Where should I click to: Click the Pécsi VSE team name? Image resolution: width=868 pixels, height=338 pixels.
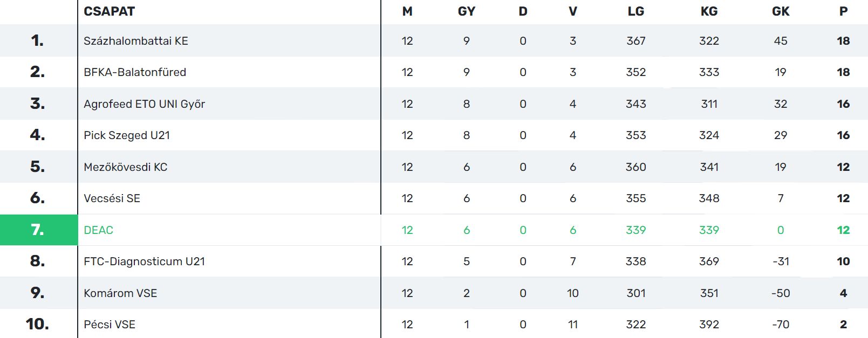[109, 325]
